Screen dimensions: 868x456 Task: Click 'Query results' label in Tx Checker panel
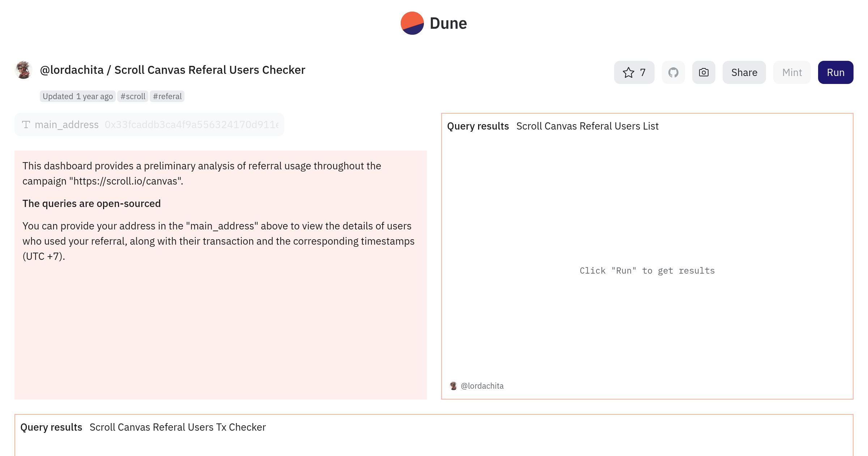[x=51, y=427]
